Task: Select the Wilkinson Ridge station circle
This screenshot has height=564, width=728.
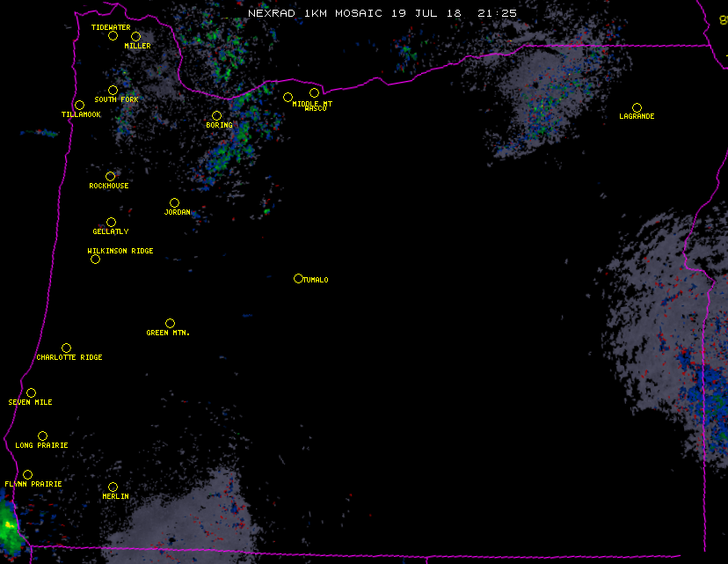Action: click(95, 260)
